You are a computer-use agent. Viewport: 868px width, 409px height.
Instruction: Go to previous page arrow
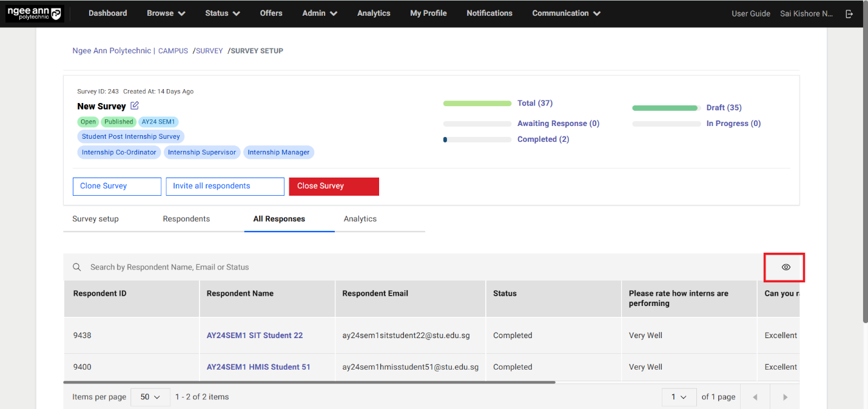coord(755,397)
